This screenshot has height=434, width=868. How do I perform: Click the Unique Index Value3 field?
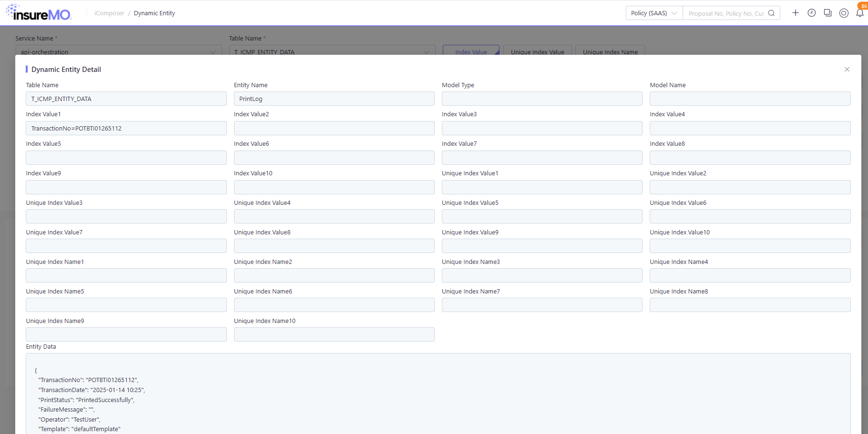(x=126, y=216)
